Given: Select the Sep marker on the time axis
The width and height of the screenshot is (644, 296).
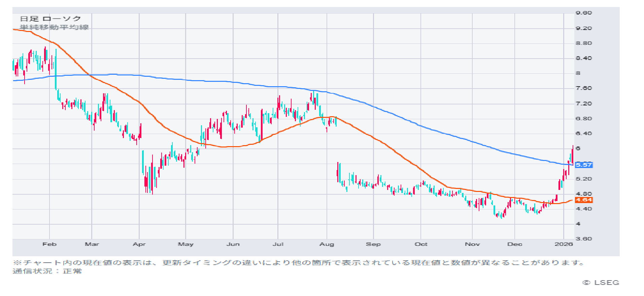Looking at the screenshot, I should pos(373,244).
